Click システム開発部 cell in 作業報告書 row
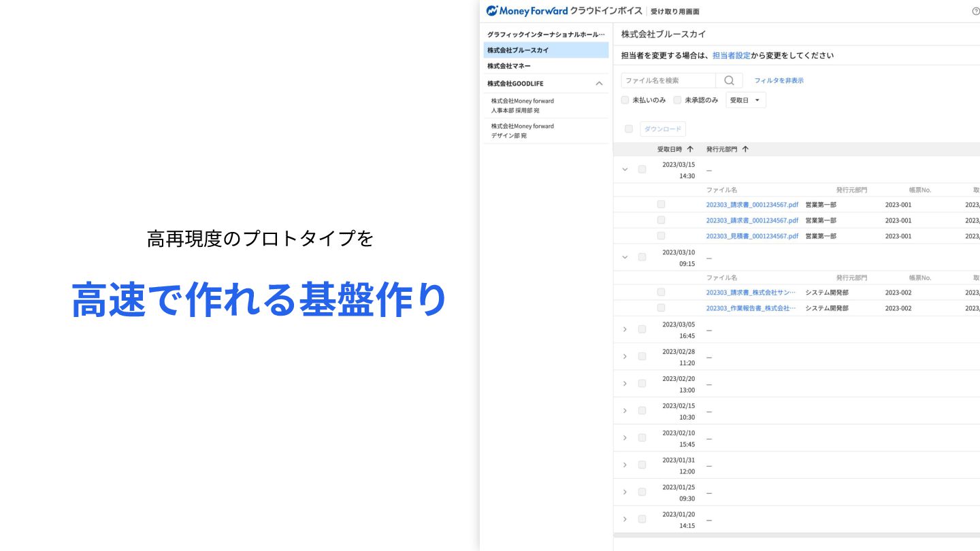 [x=827, y=308]
